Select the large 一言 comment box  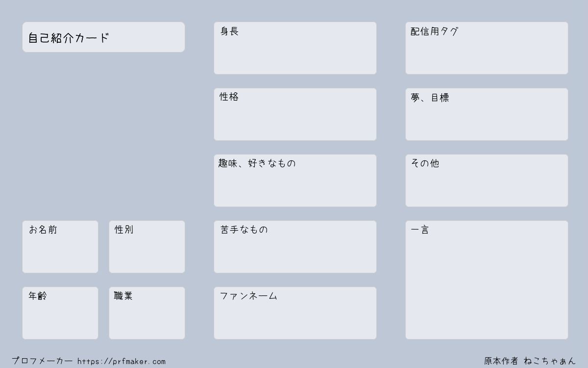[487, 280]
